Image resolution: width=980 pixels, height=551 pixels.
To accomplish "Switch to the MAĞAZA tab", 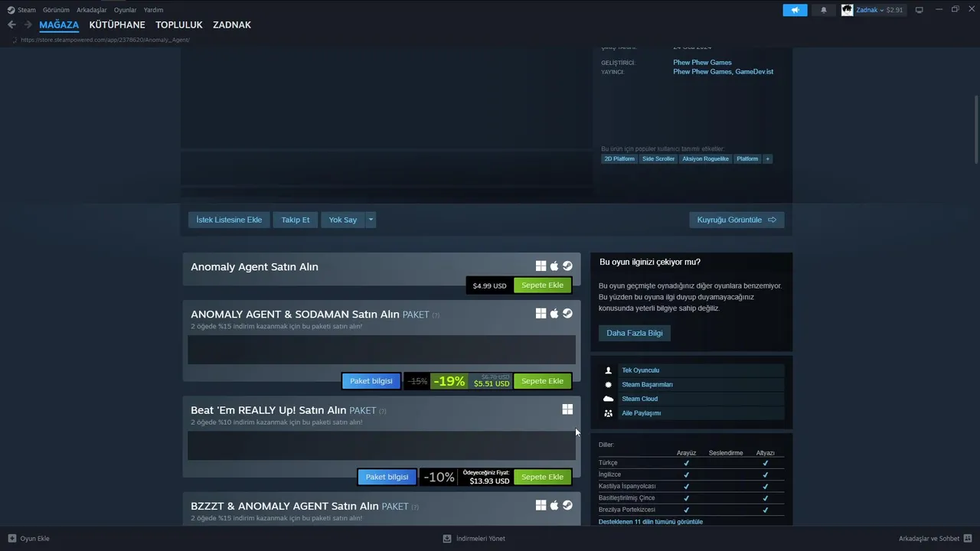I will pyautogui.click(x=59, y=24).
